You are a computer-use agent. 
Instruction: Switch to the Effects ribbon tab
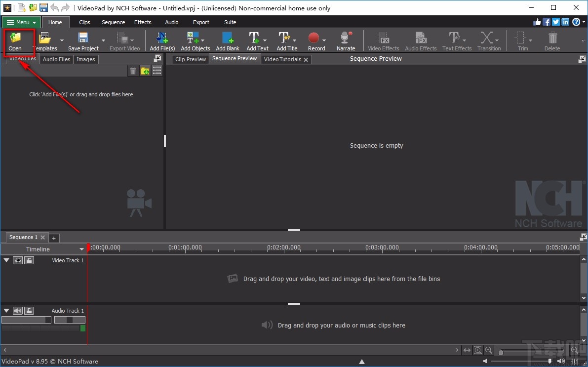pyautogui.click(x=143, y=22)
